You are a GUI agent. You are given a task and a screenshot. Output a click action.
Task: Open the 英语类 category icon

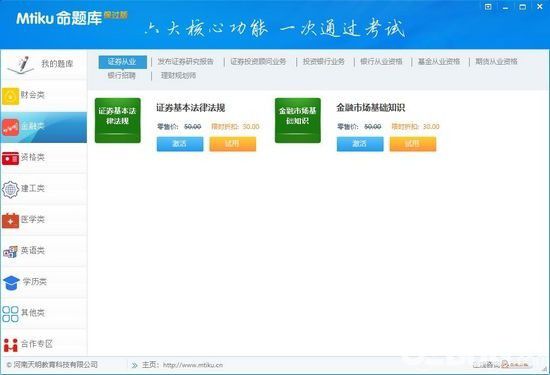[x=11, y=252]
